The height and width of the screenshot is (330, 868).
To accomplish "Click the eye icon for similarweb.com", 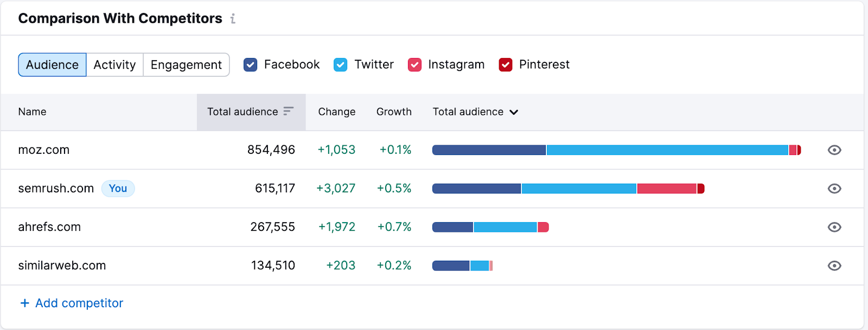I will (834, 266).
